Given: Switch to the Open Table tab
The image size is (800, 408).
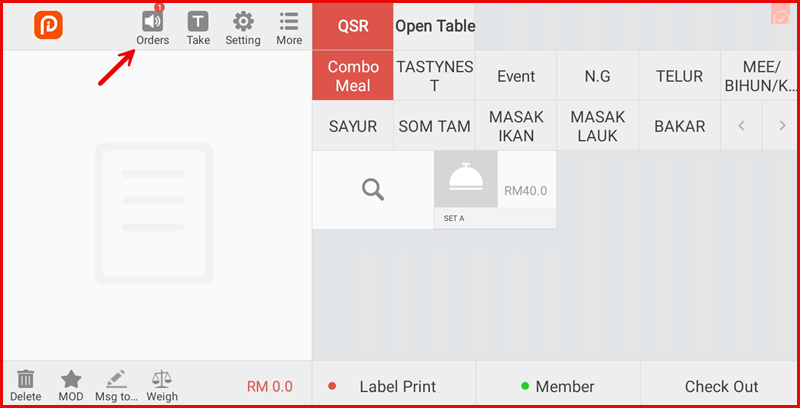Looking at the screenshot, I should tap(435, 27).
